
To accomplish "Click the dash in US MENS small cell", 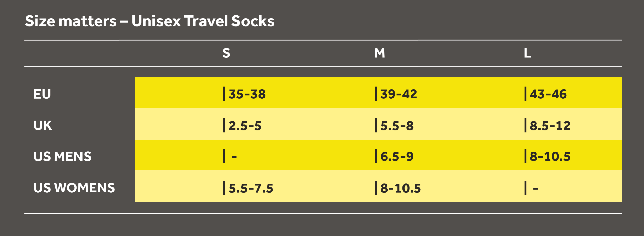I will click(x=234, y=157).
